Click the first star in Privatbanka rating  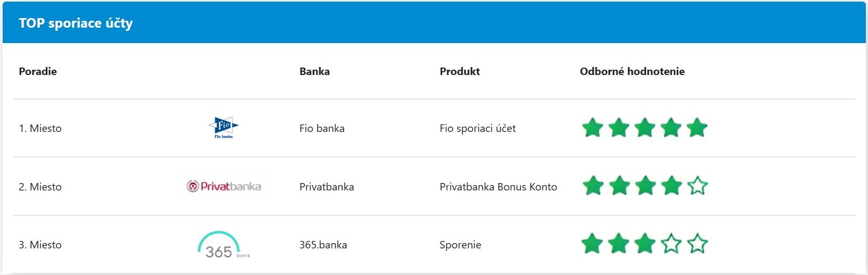pyautogui.click(x=593, y=186)
